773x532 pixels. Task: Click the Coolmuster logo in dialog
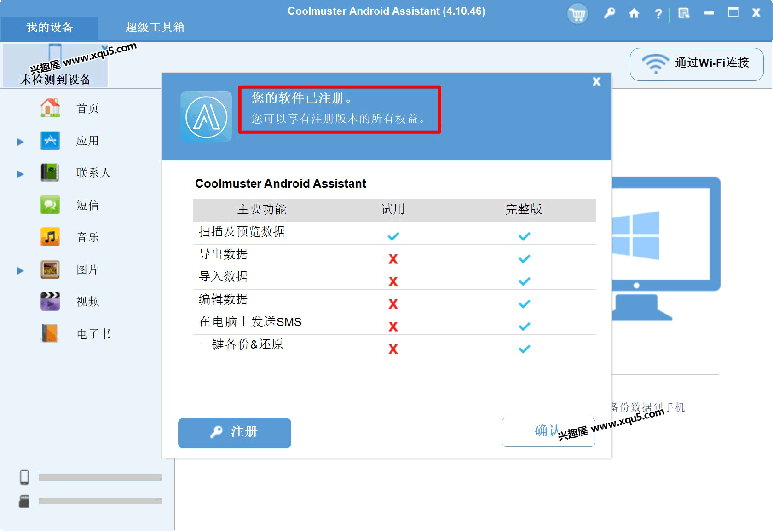(206, 116)
